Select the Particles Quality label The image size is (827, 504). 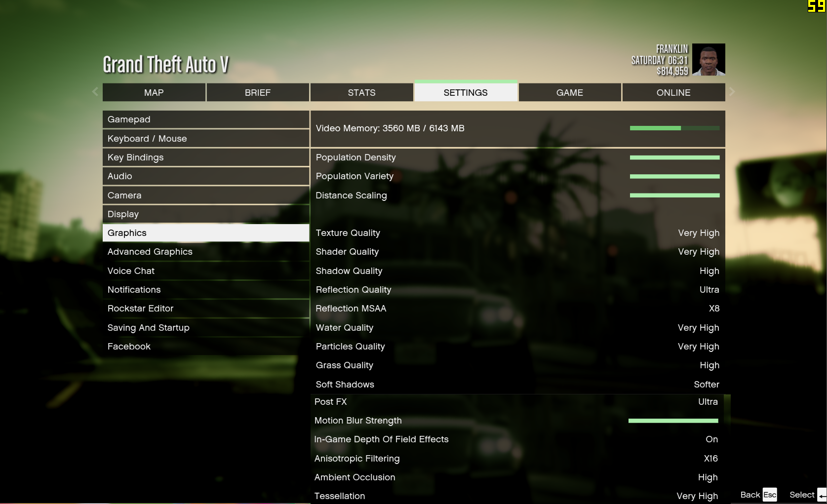pos(351,347)
